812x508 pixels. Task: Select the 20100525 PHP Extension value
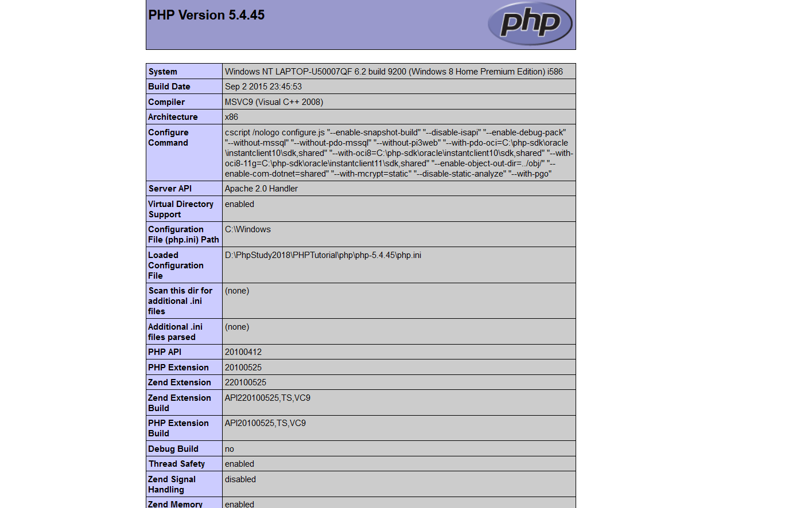tap(243, 368)
